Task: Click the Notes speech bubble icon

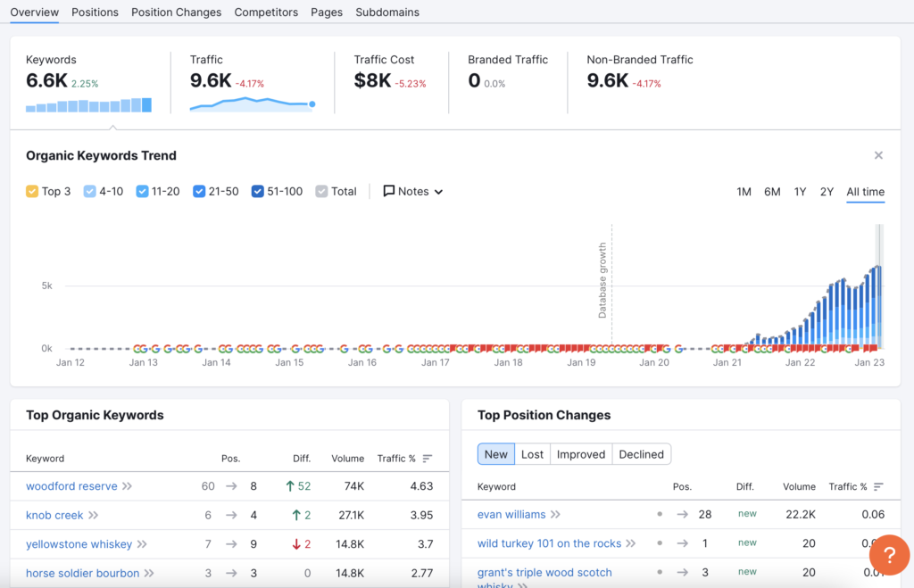Action: pyautogui.click(x=389, y=191)
